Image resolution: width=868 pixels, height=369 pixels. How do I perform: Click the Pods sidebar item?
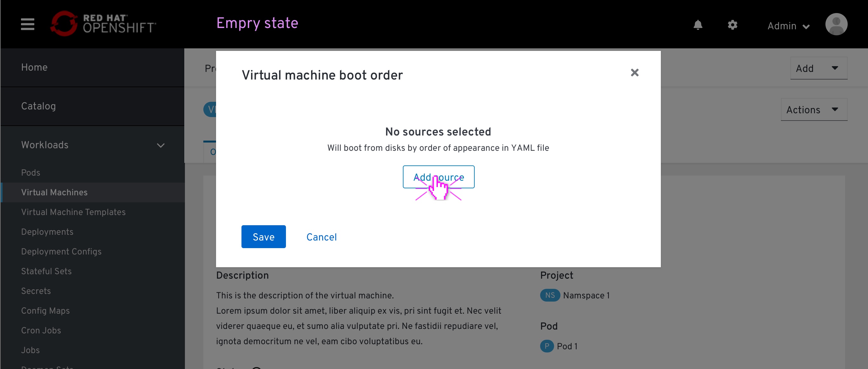point(31,172)
